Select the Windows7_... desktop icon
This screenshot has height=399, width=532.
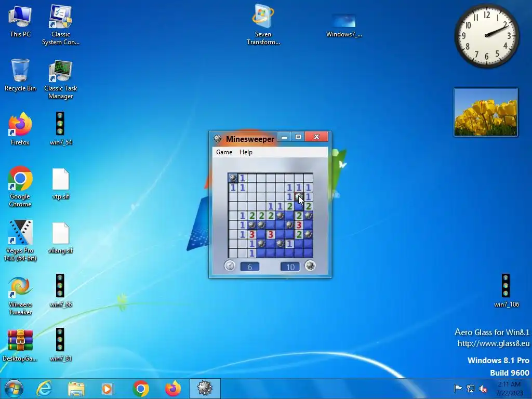click(x=344, y=25)
